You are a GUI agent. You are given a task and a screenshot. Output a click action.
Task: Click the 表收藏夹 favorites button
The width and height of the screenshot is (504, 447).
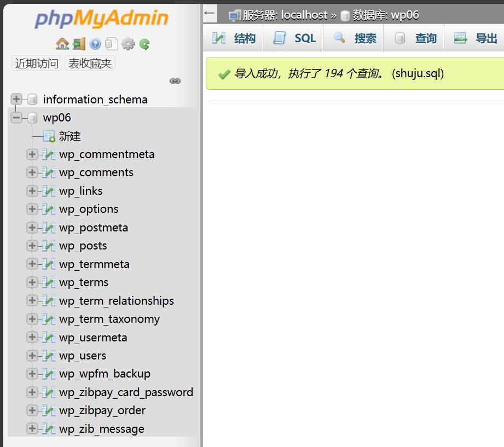pyautogui.click(x=90, y=63)
